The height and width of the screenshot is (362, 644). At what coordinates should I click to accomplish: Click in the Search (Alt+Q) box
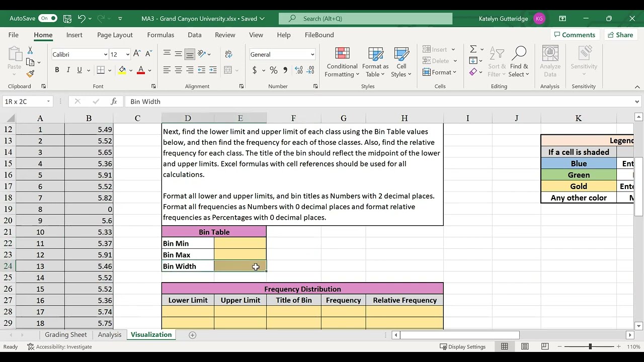click(366, 19)
